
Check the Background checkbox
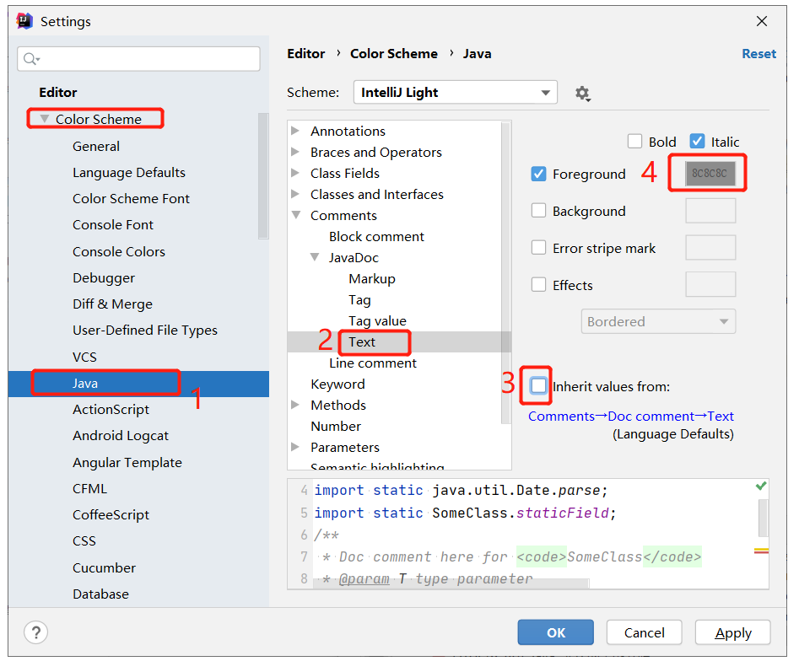(538, 211)
